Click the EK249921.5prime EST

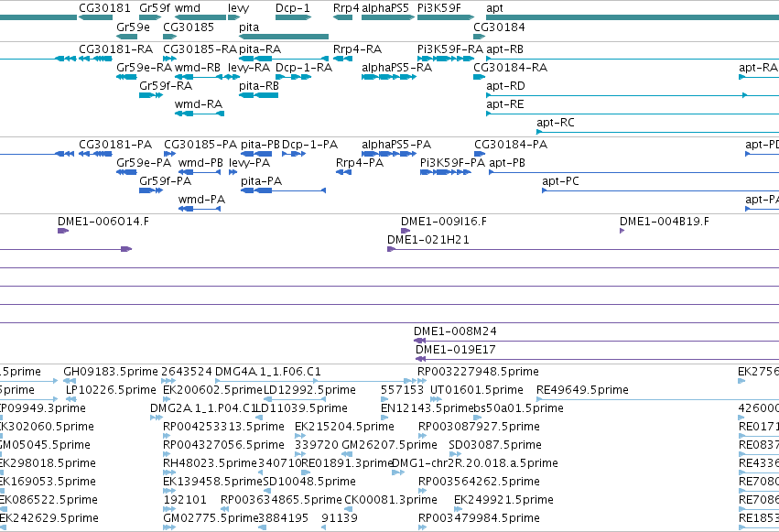(x=459, y=509)
